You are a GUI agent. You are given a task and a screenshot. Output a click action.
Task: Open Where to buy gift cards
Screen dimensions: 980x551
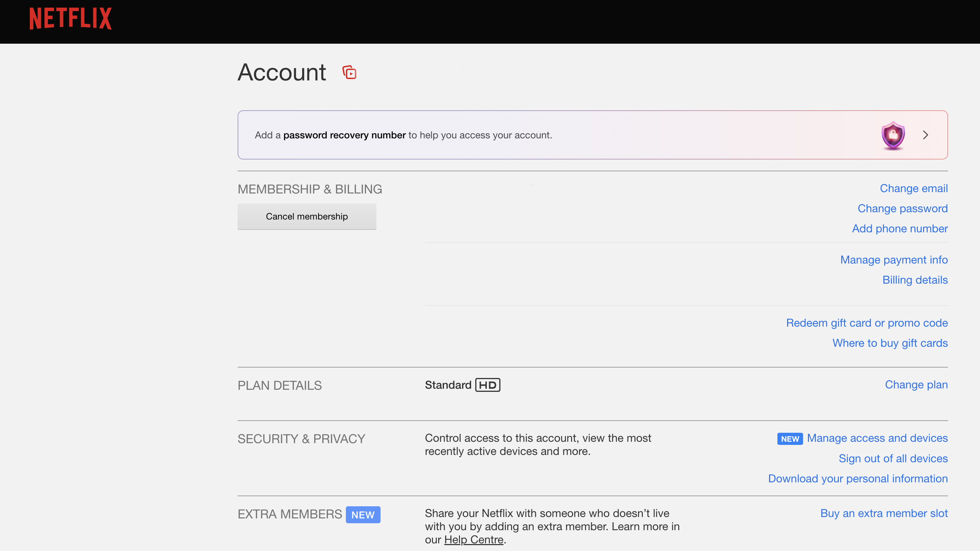(890, 343)
